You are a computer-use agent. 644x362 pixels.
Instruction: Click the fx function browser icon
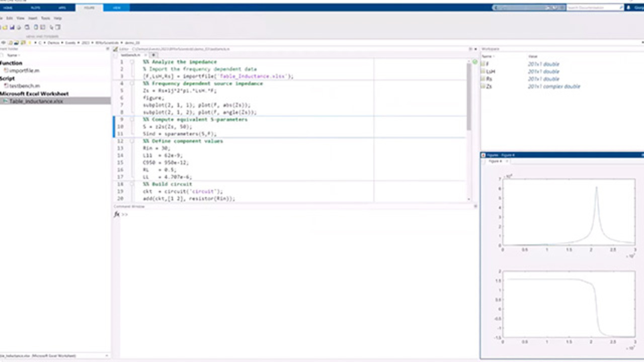click(x=116, y=214)
